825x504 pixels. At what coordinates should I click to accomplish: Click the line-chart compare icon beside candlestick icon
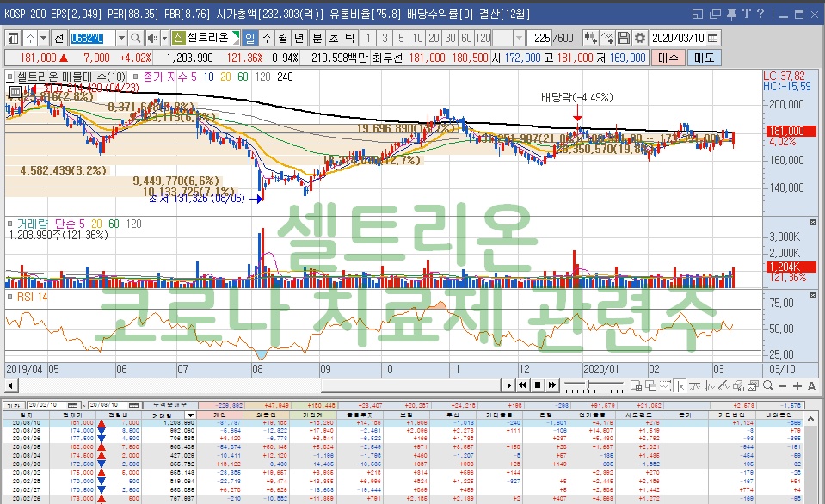coord(607,38)
